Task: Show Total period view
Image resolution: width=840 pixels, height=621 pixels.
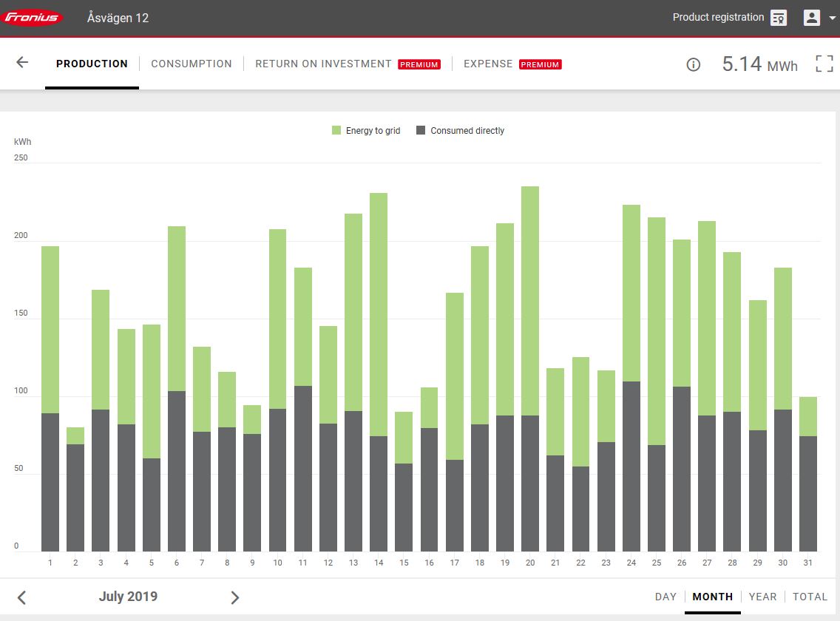Action: tap(810, 597)
